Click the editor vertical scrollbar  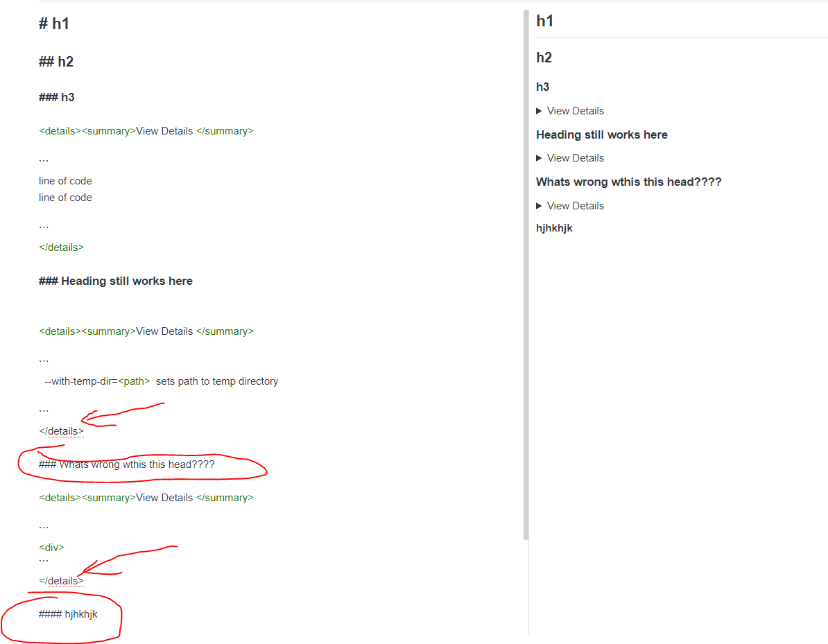pyautogui.click(x=526, y=275)
